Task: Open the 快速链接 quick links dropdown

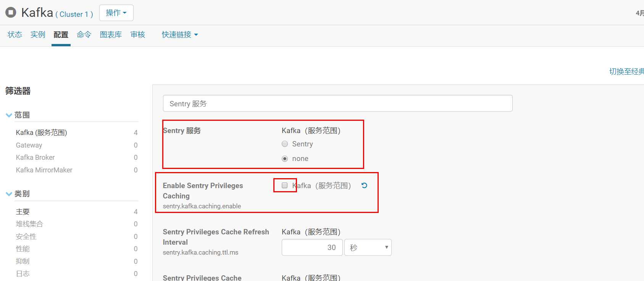Action: point(180,35)
